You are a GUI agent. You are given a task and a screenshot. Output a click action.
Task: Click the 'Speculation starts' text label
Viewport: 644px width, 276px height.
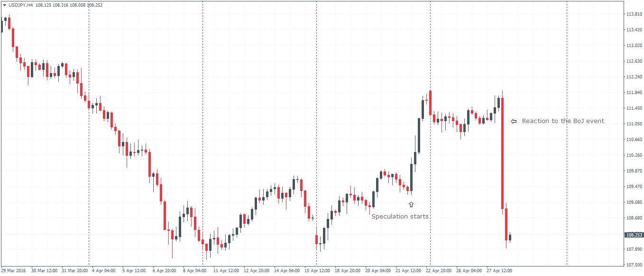(x=400, y=217)
